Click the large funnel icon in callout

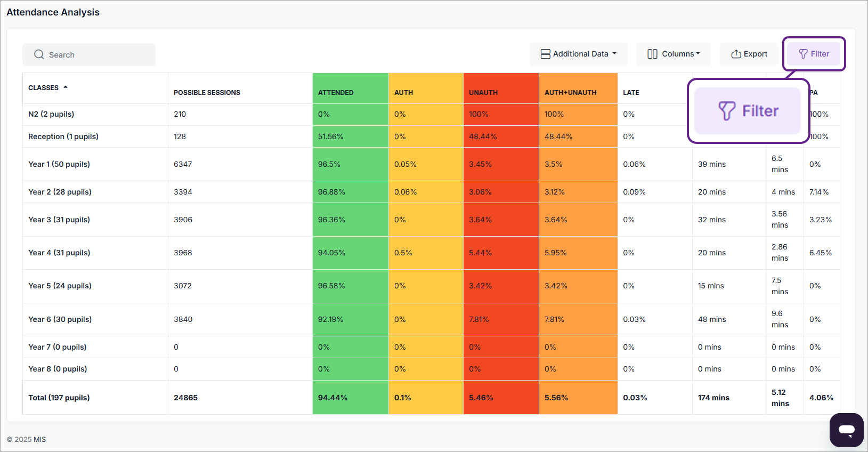(x=727, y=111)
